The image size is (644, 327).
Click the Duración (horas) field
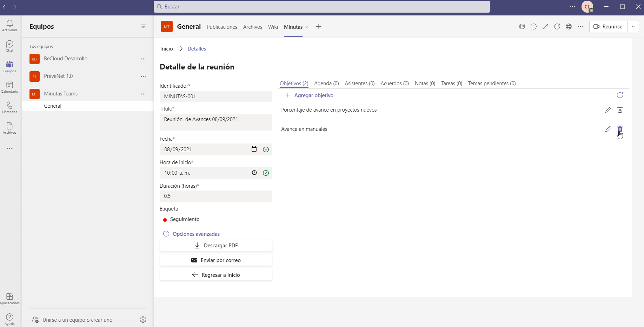point(216,196)
